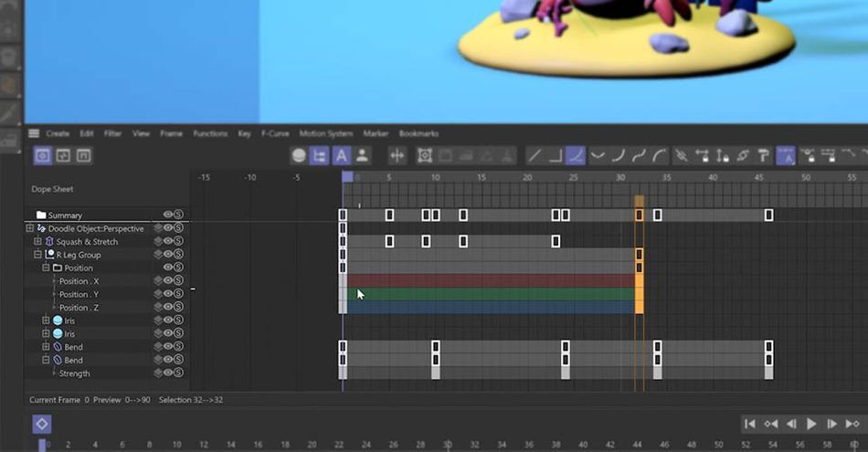Image resolution: width=868 pixels, height=452 pixels.
Task: Open the Functions menu
Action: point(210,134)
